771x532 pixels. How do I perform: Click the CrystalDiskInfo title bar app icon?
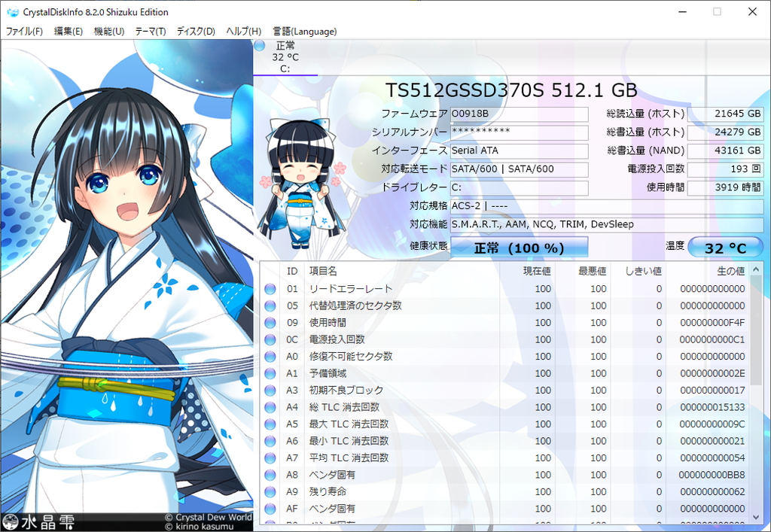(13, 12)
